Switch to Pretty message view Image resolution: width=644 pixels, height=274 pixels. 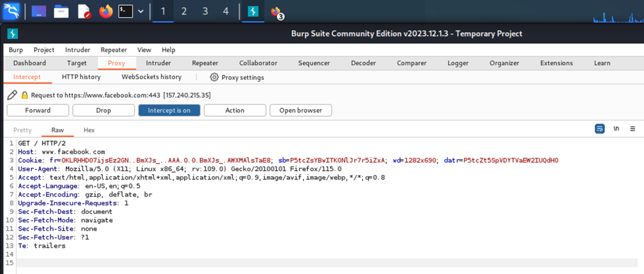pyautogui.click(x=23, y=130)
